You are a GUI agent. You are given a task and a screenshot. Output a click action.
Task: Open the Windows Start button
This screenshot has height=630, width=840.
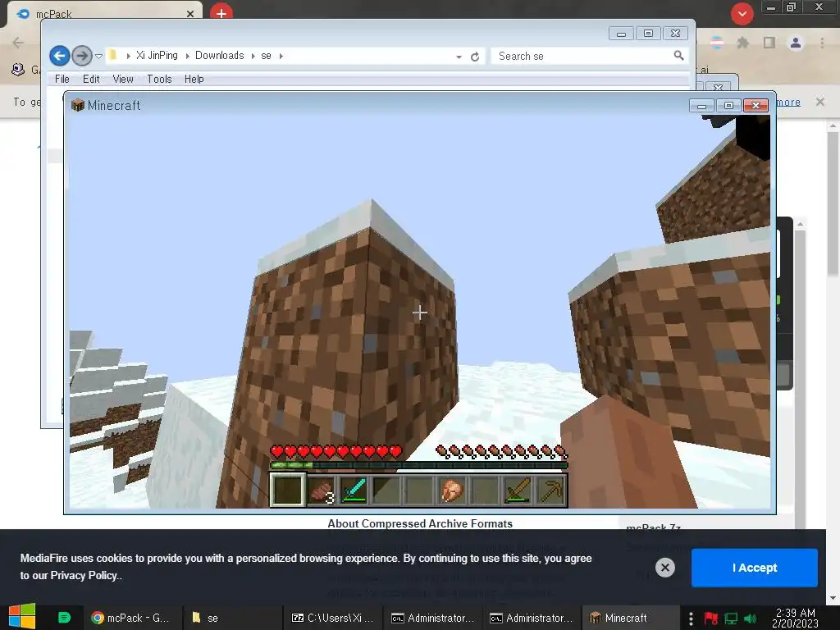coord(22,617)
